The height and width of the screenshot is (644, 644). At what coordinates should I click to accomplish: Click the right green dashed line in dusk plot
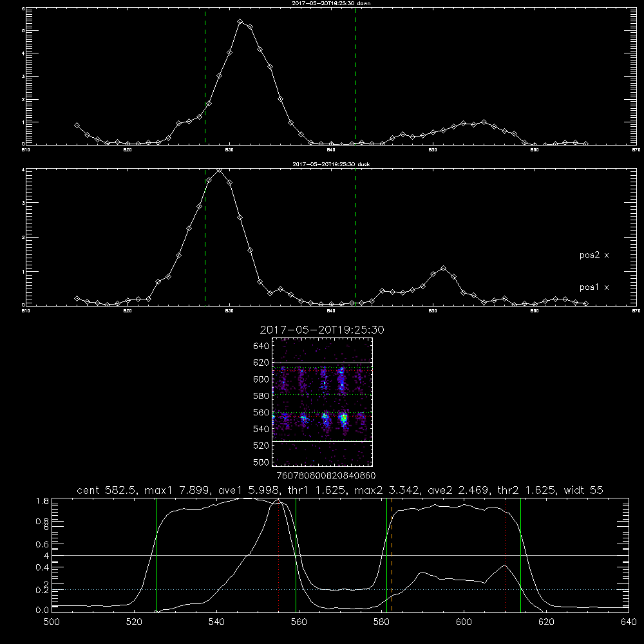pos(355,237)
